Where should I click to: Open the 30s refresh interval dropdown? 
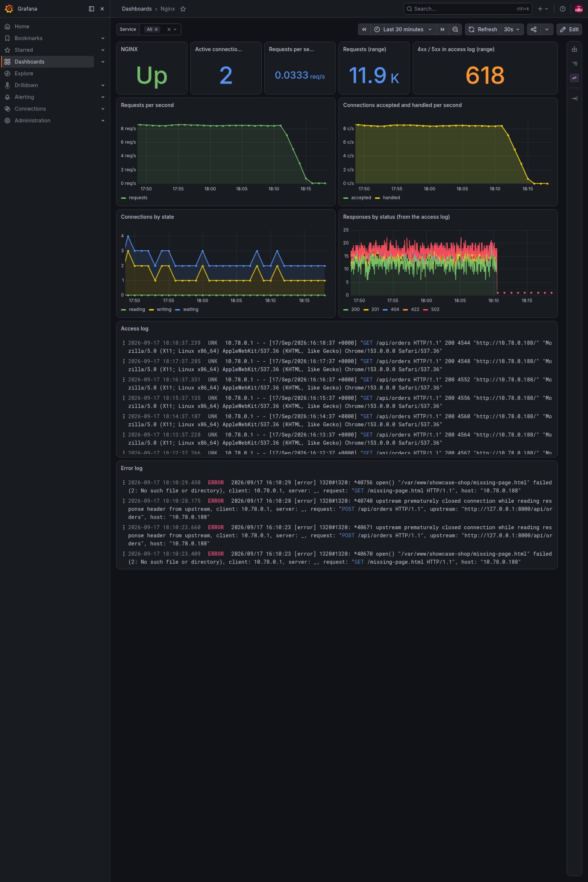[512, 29]
